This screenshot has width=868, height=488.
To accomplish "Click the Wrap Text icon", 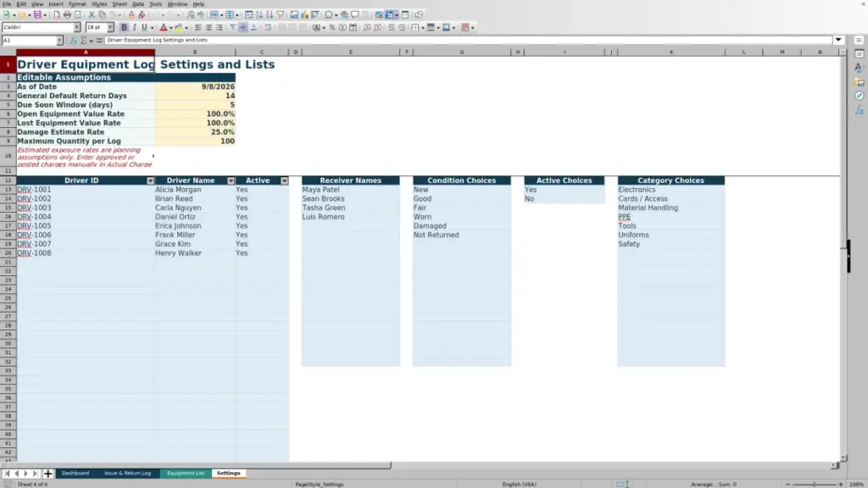I will pyautogui.click(x=268, y=28).
